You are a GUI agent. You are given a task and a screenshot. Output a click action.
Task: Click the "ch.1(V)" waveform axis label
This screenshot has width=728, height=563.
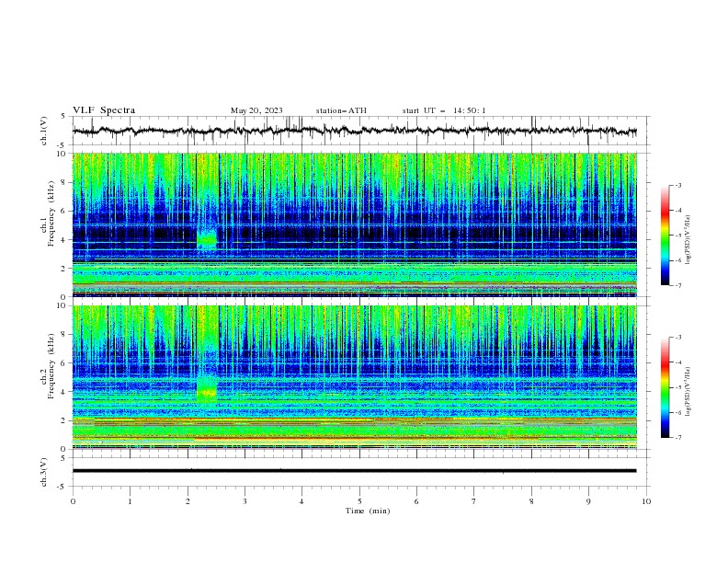[x=44, y=131]
